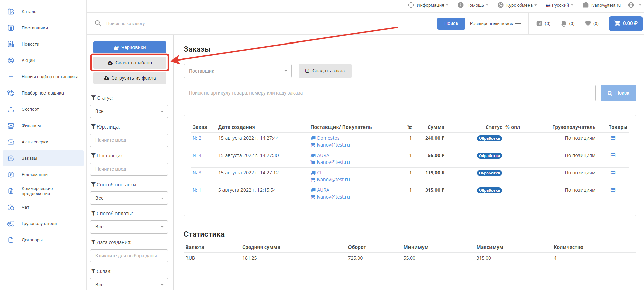Click the order search input field
The image size is (644, 290).
click(389, 93)
